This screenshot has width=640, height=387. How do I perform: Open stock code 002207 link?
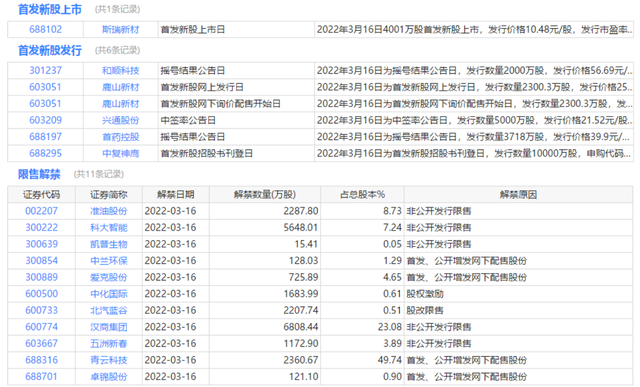[42, 211]
